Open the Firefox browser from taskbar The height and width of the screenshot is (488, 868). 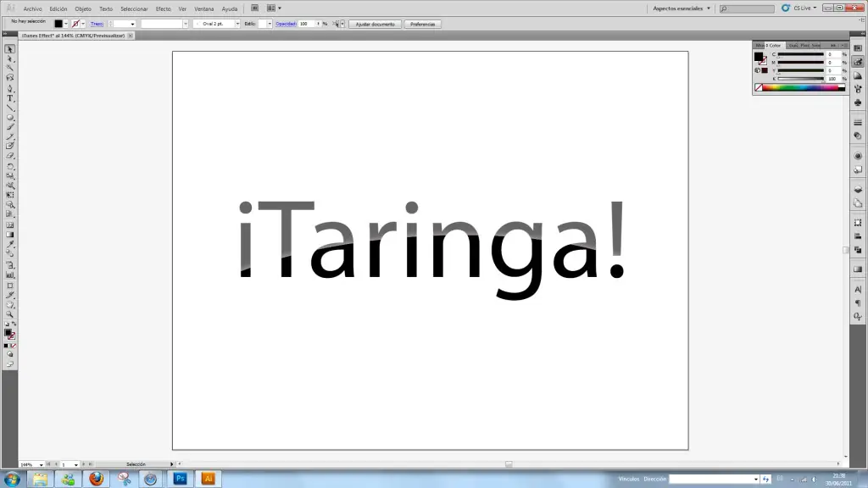click(96, 479)
